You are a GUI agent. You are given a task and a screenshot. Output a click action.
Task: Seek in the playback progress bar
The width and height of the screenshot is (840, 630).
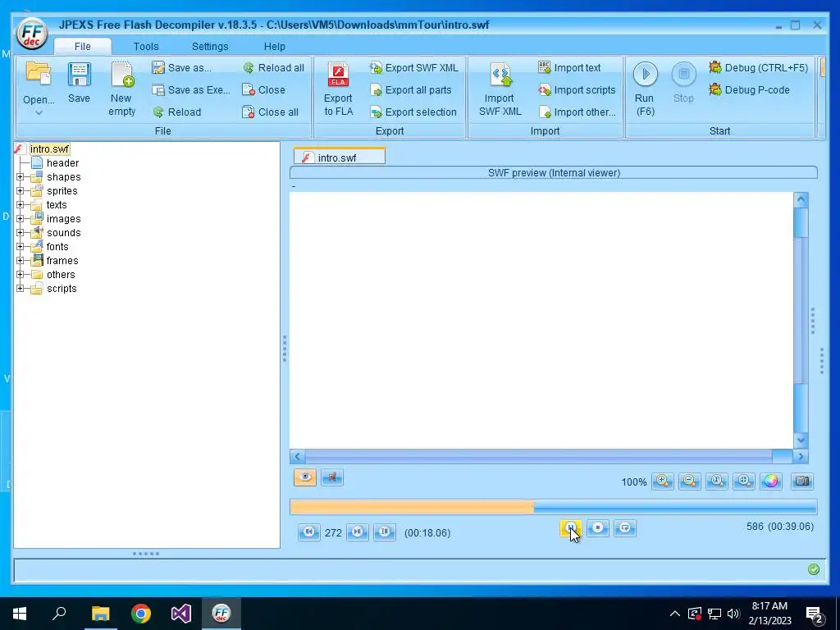pos(554,507)
